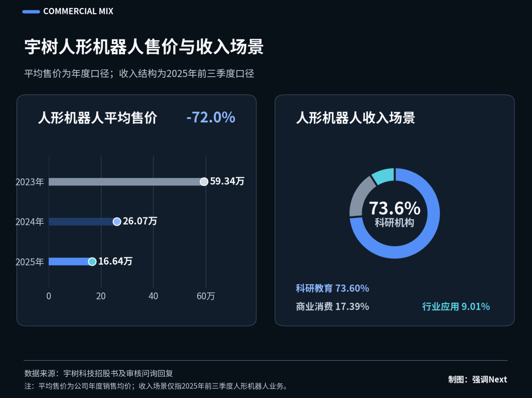Click the 59.34万 value label
The image size is (532, 398).
[227, 181]
